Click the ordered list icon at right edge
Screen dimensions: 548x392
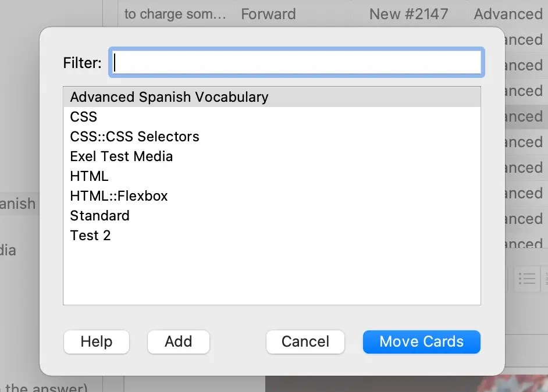click(546, 279)
